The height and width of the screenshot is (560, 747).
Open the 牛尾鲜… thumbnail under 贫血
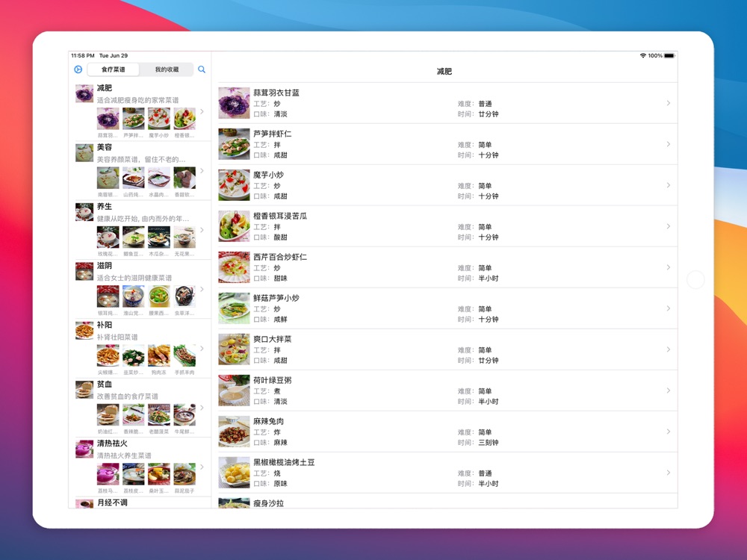coord(185,414)
